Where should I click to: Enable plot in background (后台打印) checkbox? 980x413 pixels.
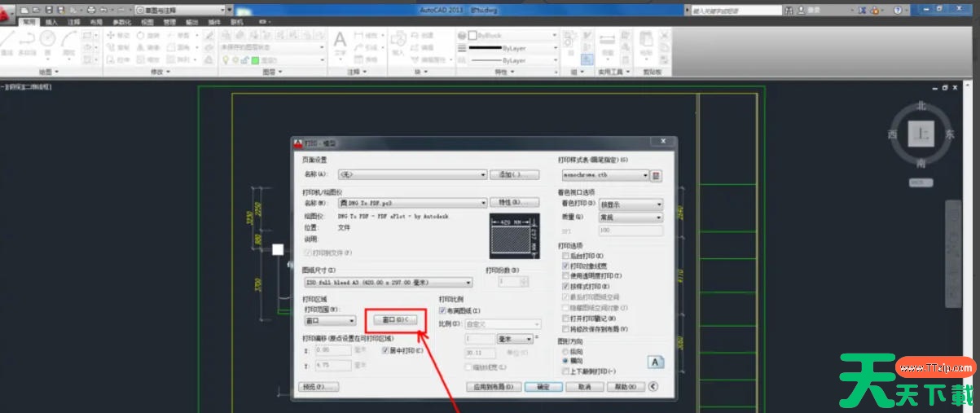[x=566, y=257]
